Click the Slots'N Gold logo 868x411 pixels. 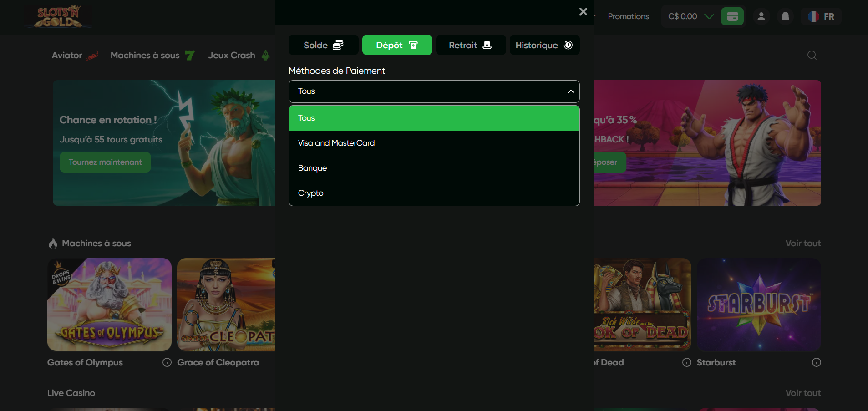(x=59, y=17)
